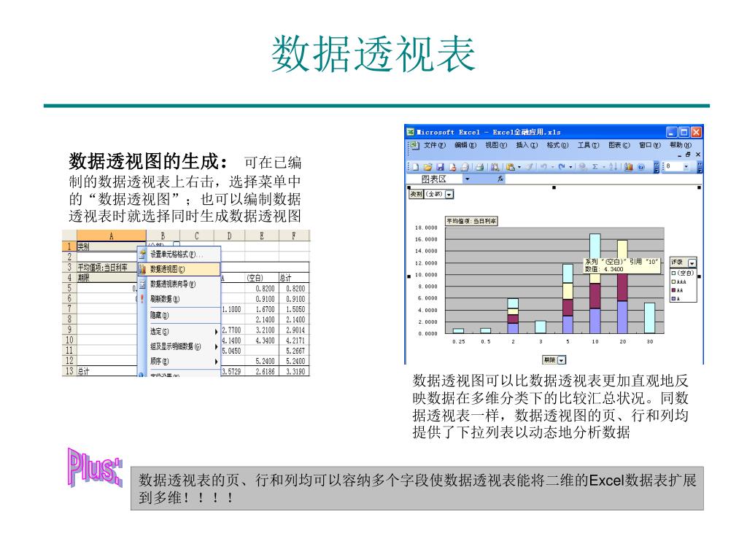Image resolution: width=747 pixels, height=560 pixels.
Task: Click the 期限 cell in row 4
Action: (107, 278)
